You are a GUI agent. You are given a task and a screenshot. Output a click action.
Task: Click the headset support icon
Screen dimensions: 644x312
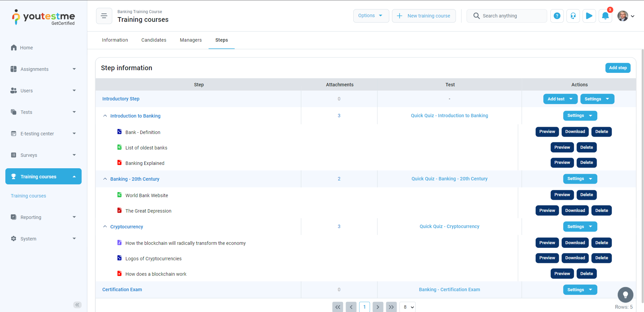point(573,16)
